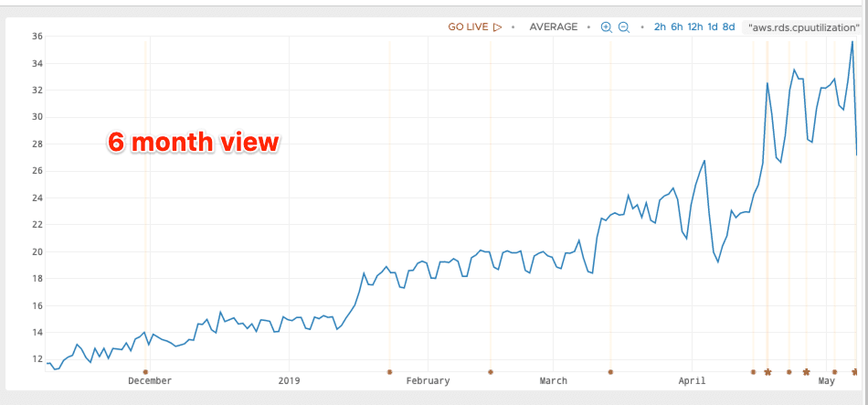Select the event dot above December
Image resolution: width=868 pixels, height=405 pixels.
coord(145,372)
